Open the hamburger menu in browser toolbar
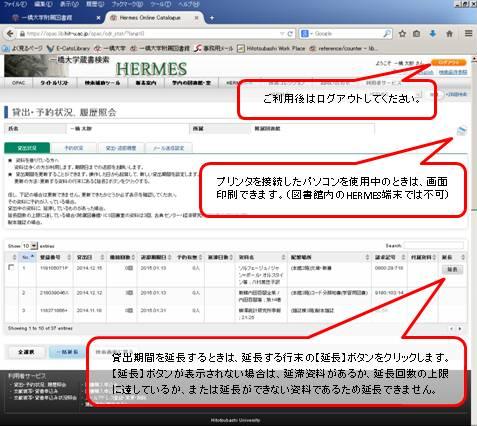477x426 pixels. pos(468,33)
